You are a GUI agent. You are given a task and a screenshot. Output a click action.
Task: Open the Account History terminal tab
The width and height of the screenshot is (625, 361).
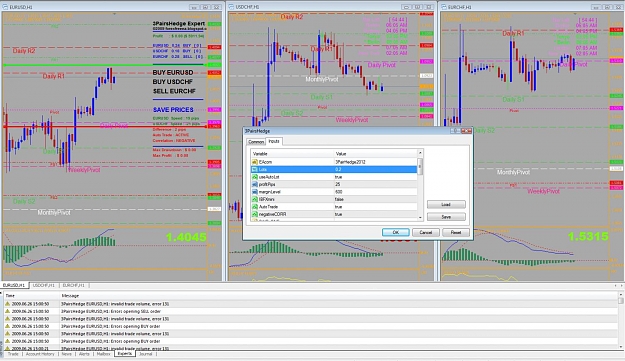point(40,354)
